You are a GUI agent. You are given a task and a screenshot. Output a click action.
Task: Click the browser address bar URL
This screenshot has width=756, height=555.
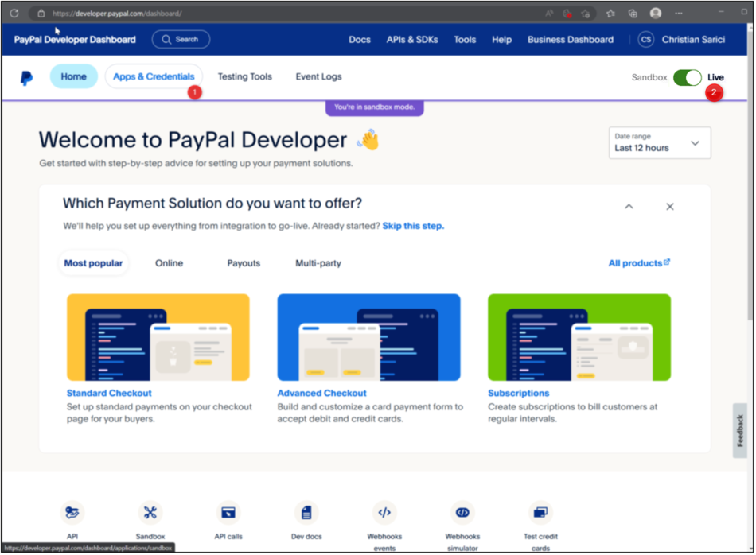click(117, 14)
